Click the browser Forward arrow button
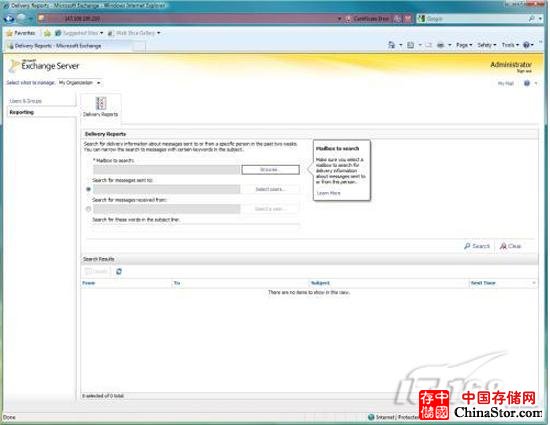 pos(22,18)
